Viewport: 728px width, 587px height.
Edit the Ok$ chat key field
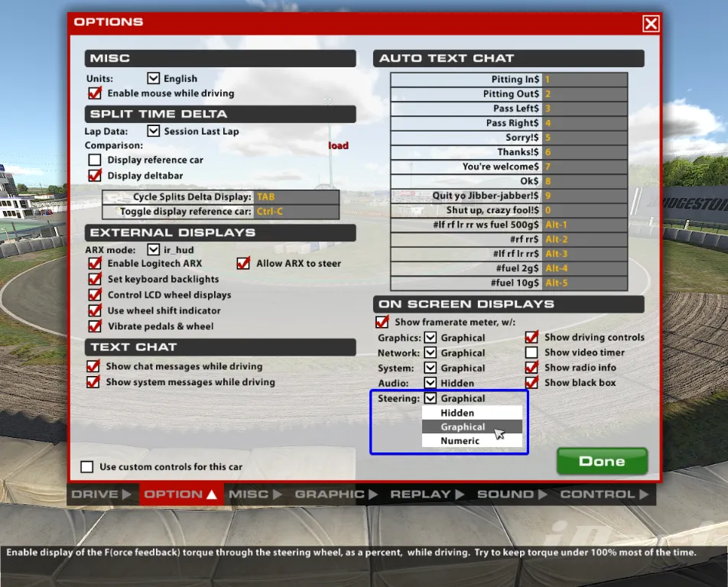click(584, 181)
